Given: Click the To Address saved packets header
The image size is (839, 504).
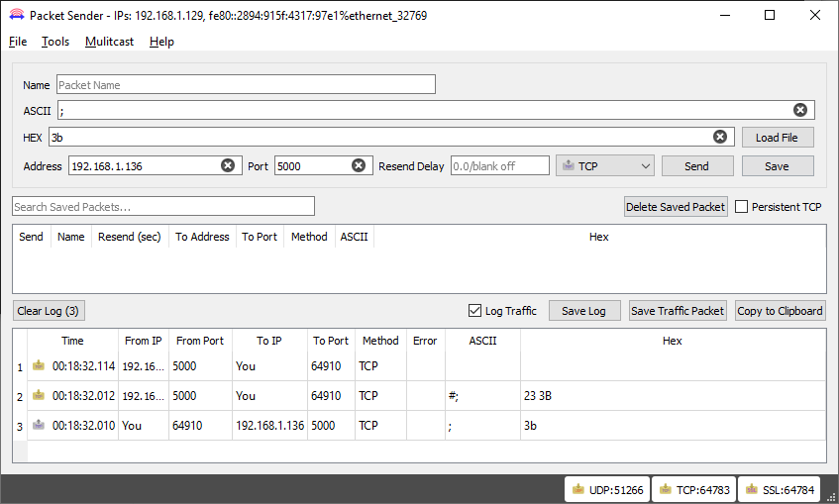Looking at the screenshot, I should click(x=202, y=237).
